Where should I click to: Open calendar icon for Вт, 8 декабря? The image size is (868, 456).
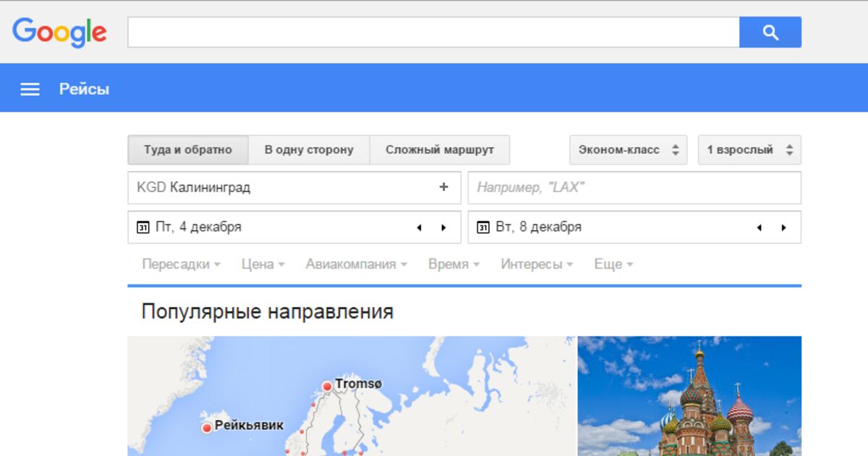483,227
